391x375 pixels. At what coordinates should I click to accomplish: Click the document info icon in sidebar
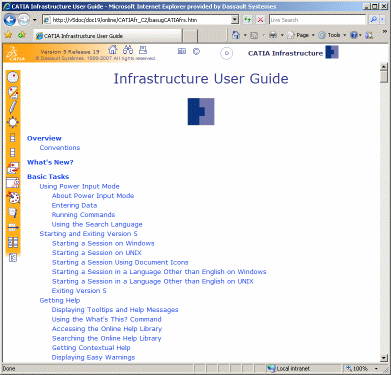click(13, 213)
